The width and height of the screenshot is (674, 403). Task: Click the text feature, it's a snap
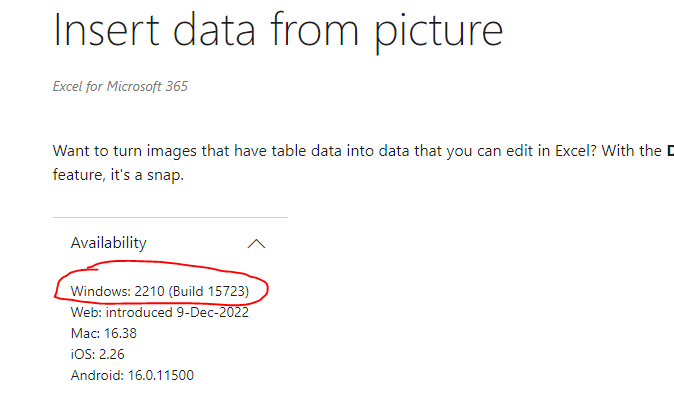[x=118, y=175]
